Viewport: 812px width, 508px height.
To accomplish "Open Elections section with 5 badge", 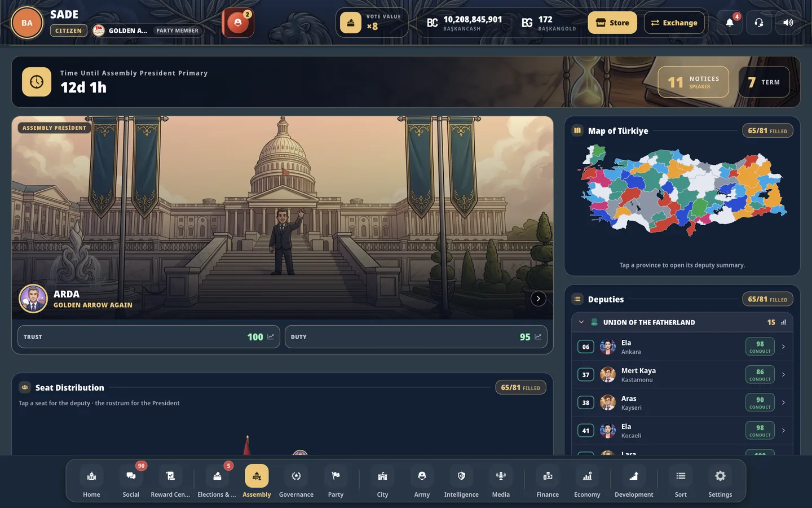I will (217, 482).
